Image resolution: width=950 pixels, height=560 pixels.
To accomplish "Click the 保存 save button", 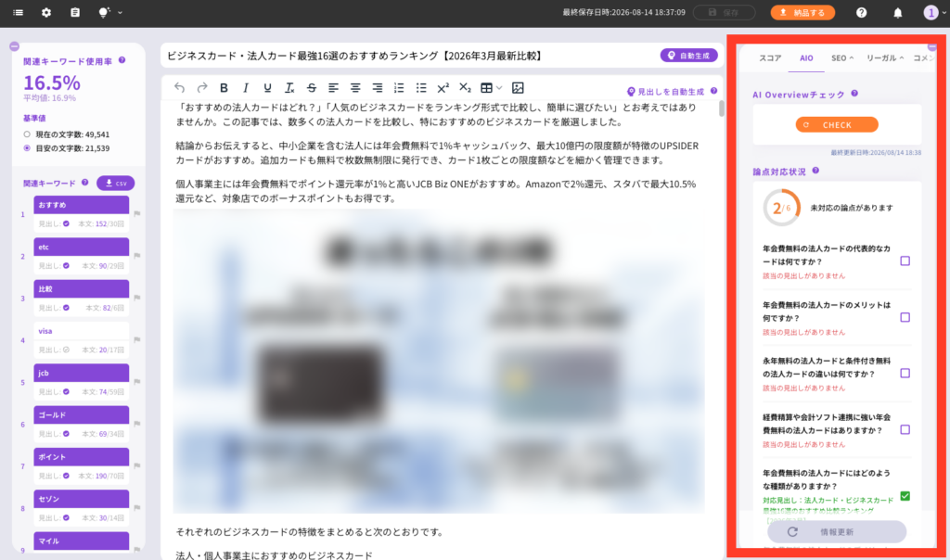I will point(724,12).
